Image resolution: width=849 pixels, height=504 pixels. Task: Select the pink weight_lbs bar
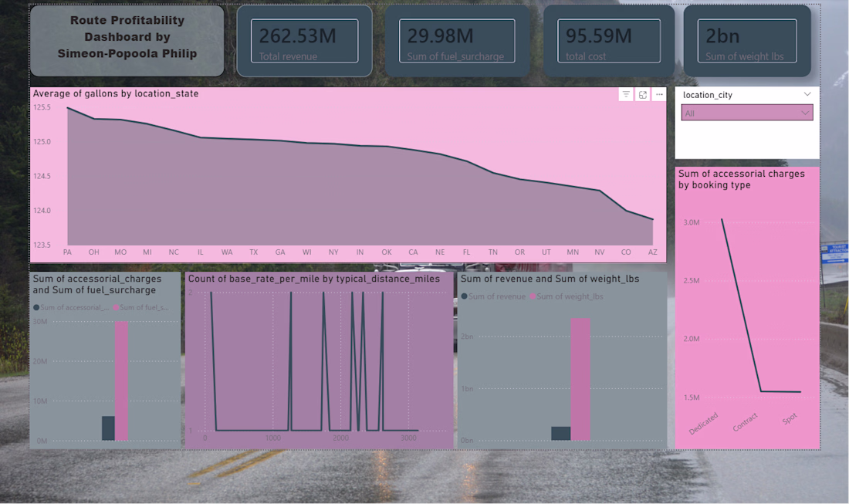click(580, 380)
